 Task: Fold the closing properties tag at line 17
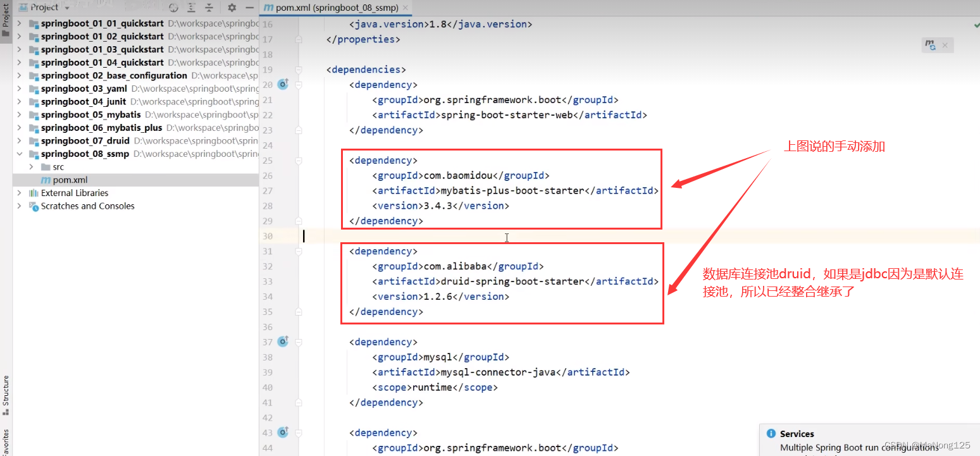[299, 39]
